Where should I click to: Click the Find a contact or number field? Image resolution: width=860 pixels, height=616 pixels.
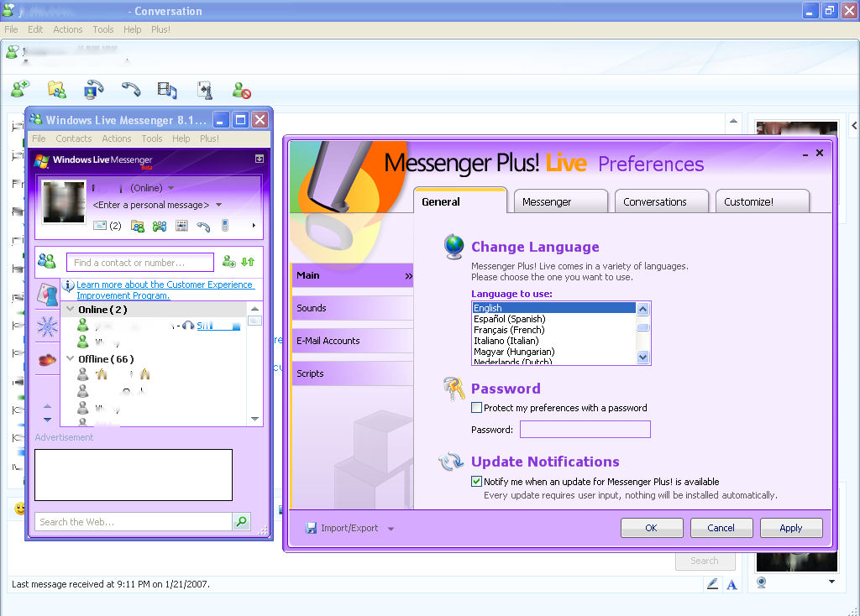click(139, 263)
